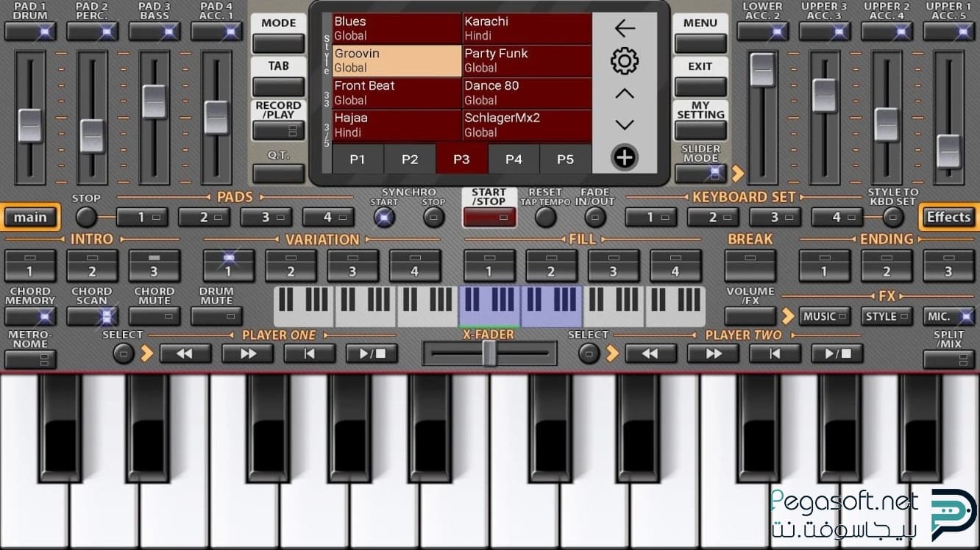Open the Effects panel
This screenshot has width=980, height=550.
pyautogui.click(x=948, y=217)
